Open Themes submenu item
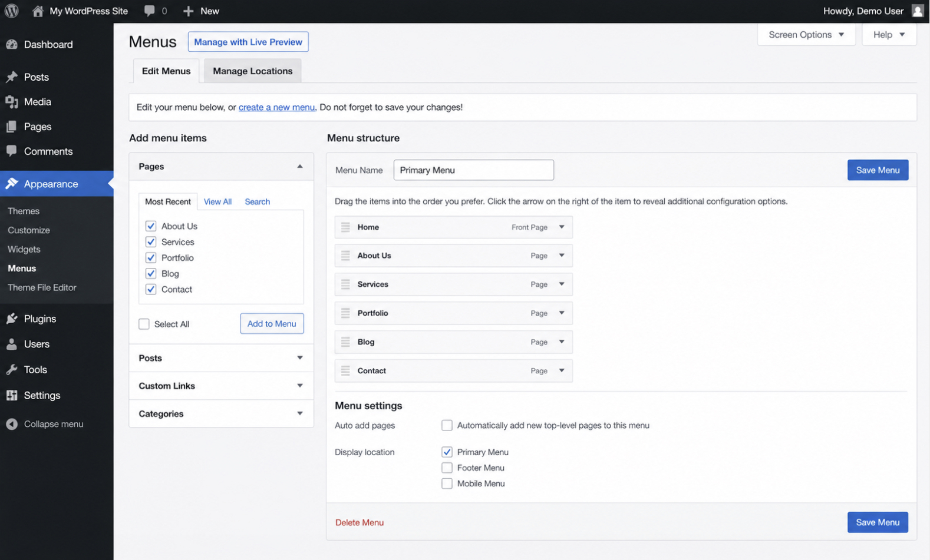 coord(24,211)
